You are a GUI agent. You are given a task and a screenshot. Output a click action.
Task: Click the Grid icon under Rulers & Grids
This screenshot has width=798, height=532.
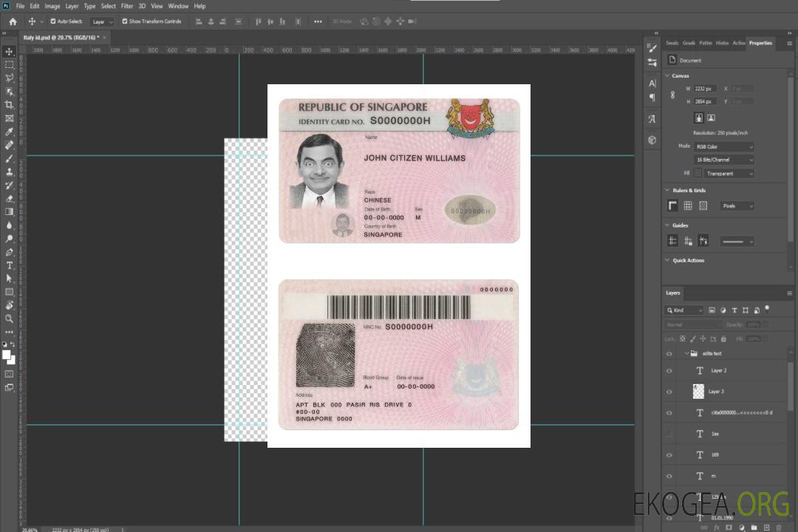click(688, 205)
